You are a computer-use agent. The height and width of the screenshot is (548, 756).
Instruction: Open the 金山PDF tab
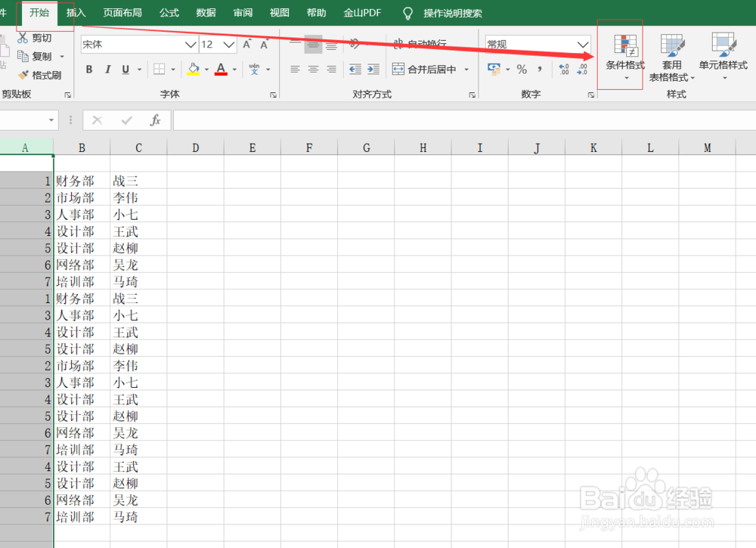click(x=362, y=13)
